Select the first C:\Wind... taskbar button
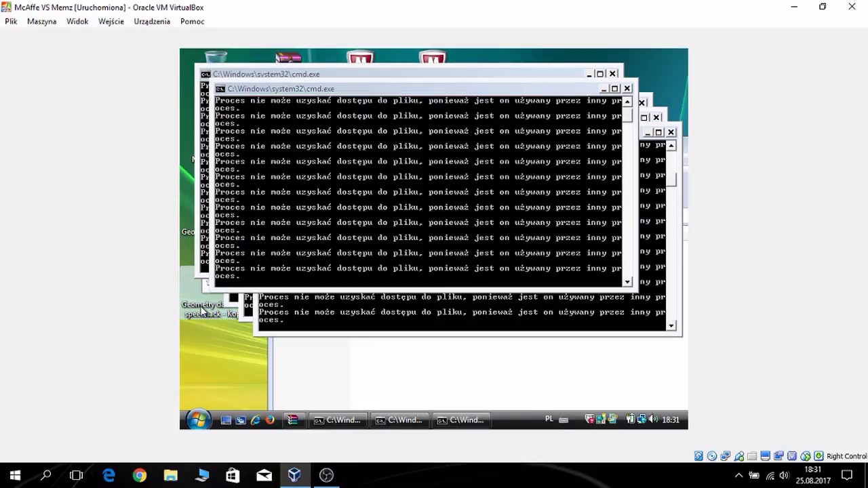Screen dimensions: 868x488 click(337, 420)
